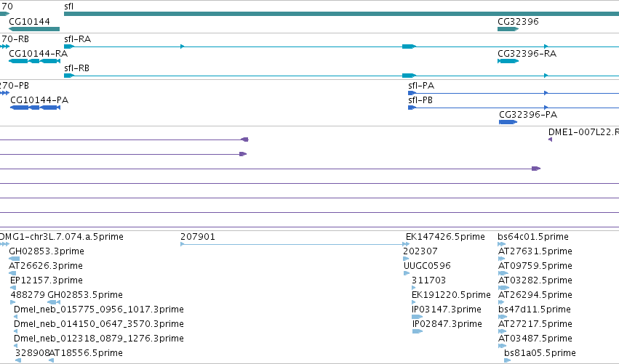
Task: Click the GH02853.3prime EST label
Action: (x=47, y=251)
